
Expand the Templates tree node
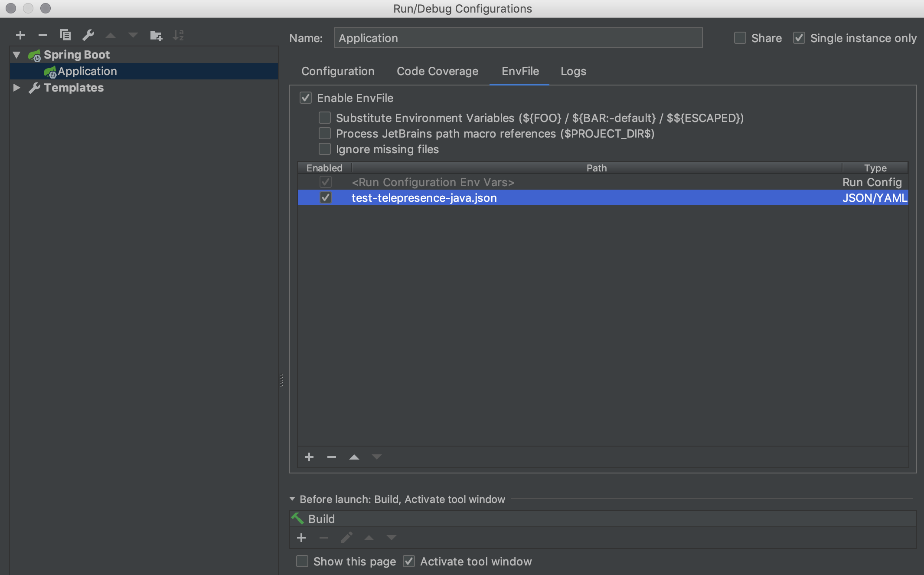coord(16,88)
